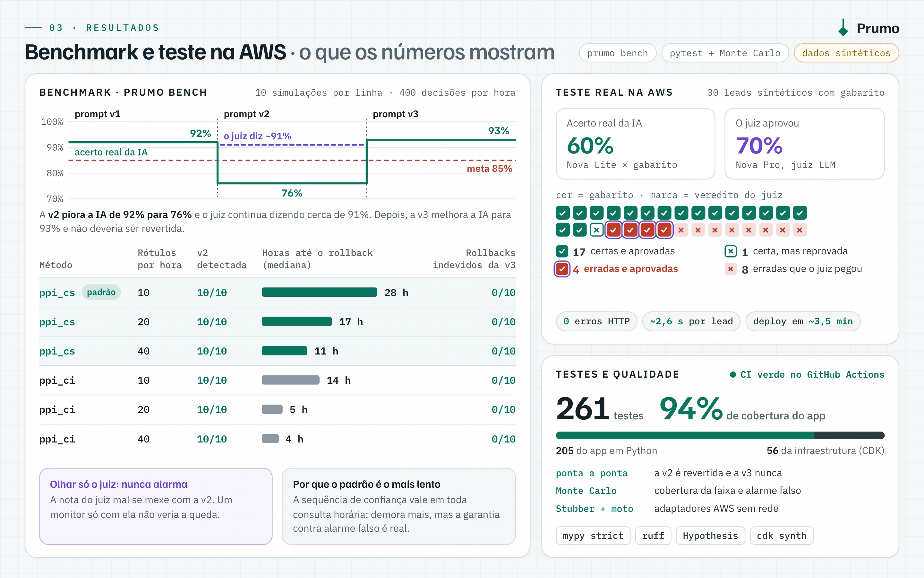Click the 14 h grey rollback bar
This screenshot has width=924, height=578.
(291, 380)
